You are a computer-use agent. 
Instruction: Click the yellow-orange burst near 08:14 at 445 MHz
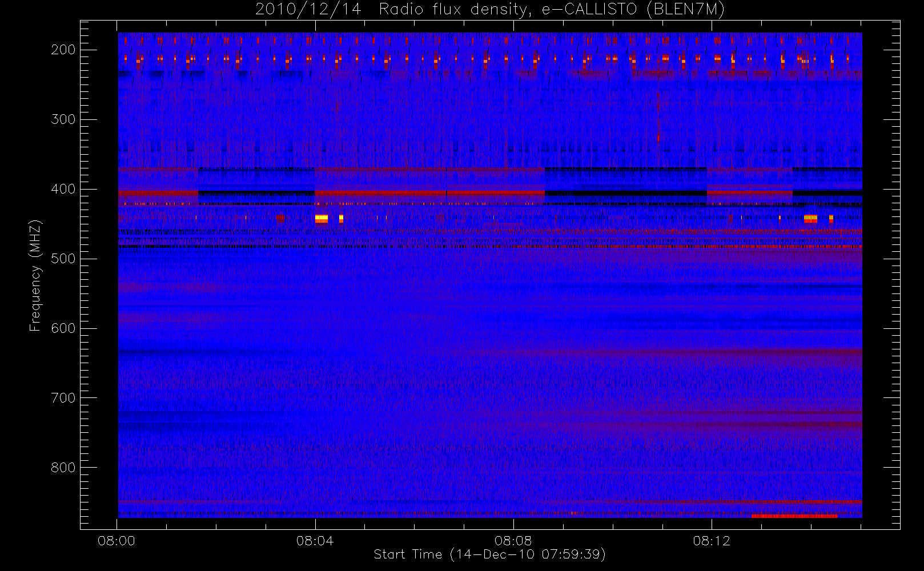810,218
